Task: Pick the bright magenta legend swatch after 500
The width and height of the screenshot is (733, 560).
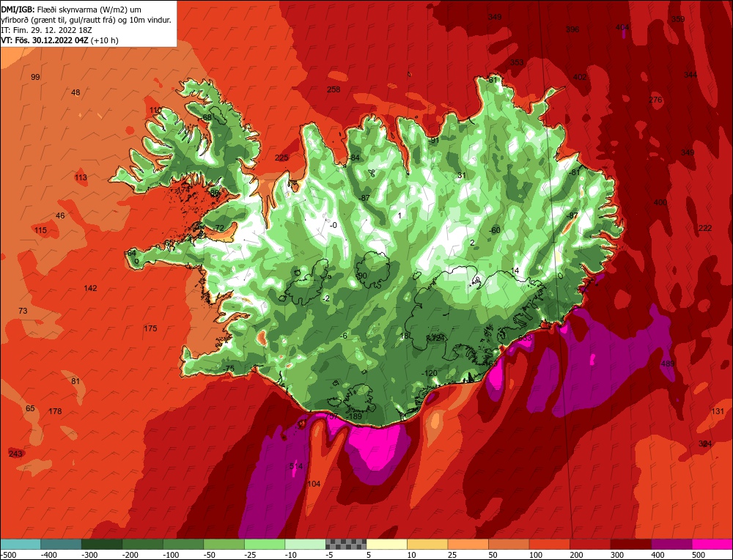Action: pyautogui.click(x=712, y=544)
